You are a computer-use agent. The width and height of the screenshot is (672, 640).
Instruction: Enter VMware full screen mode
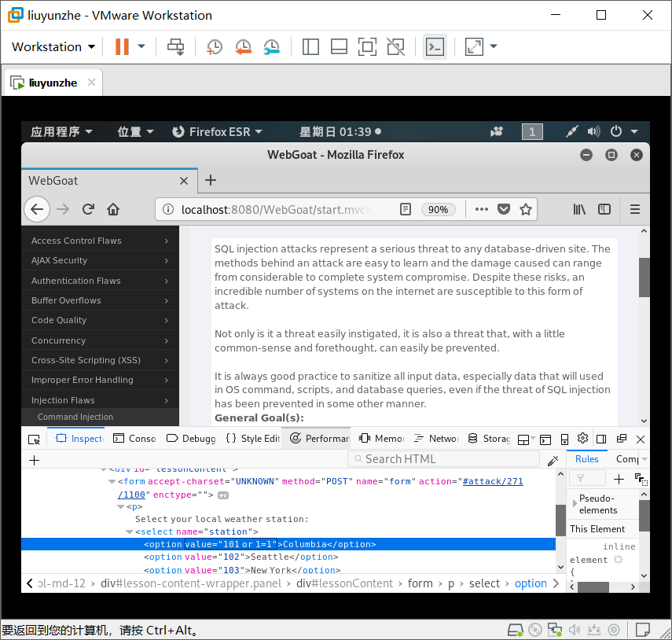(x=367, y=46)
